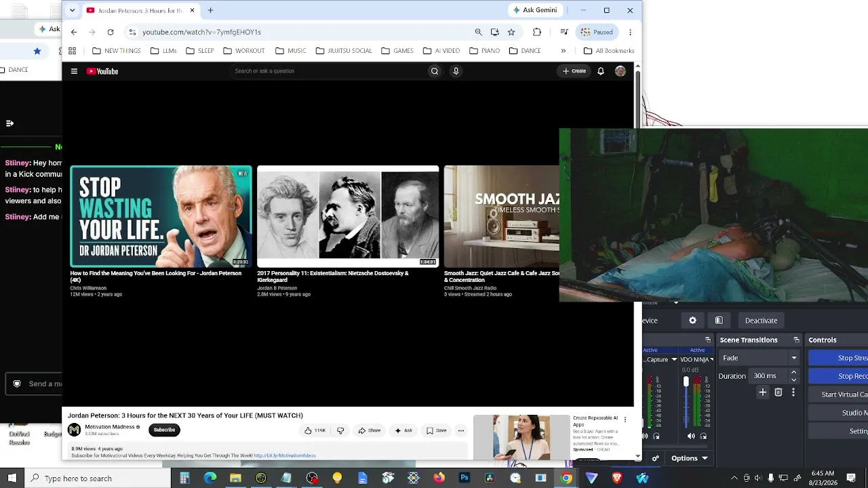Like the video with thumbs up
Screen dimensions: 868x488
coord(315,430)
